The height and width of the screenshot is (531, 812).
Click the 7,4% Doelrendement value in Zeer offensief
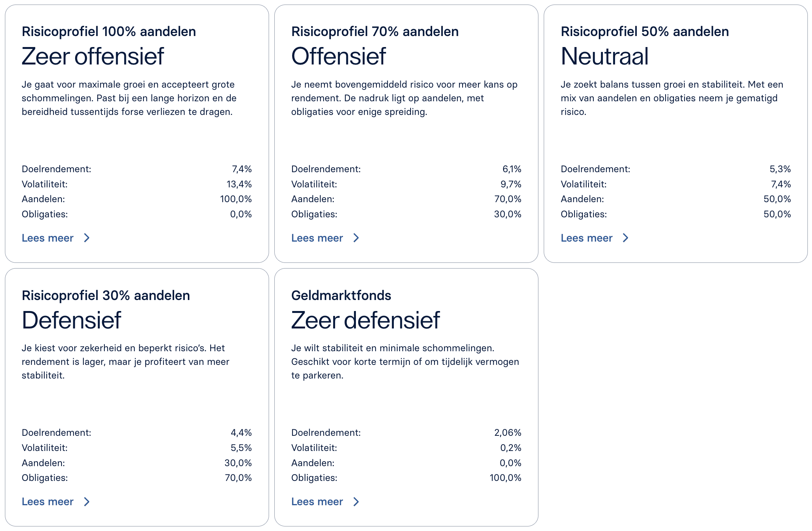point(242,169)
